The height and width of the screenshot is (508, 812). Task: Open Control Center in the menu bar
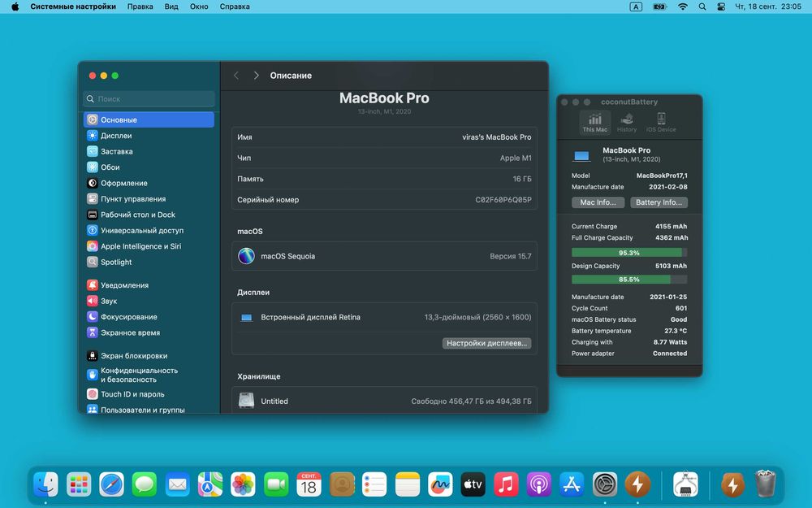tap(721, 7)
